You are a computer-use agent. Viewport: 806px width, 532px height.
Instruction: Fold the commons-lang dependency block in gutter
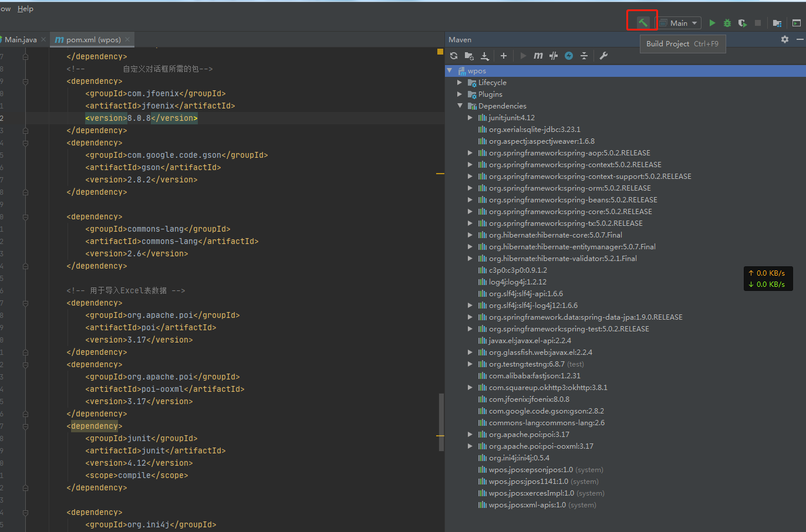click(x=25, y=217)
